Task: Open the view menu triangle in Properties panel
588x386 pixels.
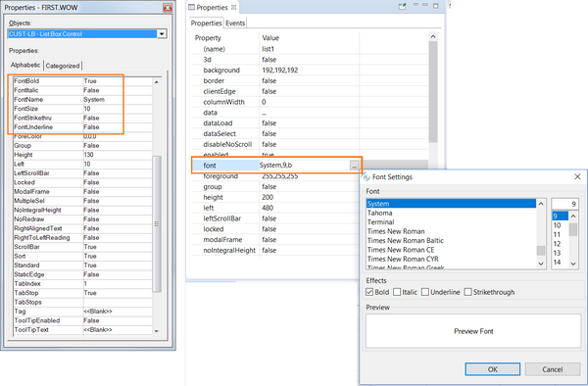Action: tap(416, 5)
